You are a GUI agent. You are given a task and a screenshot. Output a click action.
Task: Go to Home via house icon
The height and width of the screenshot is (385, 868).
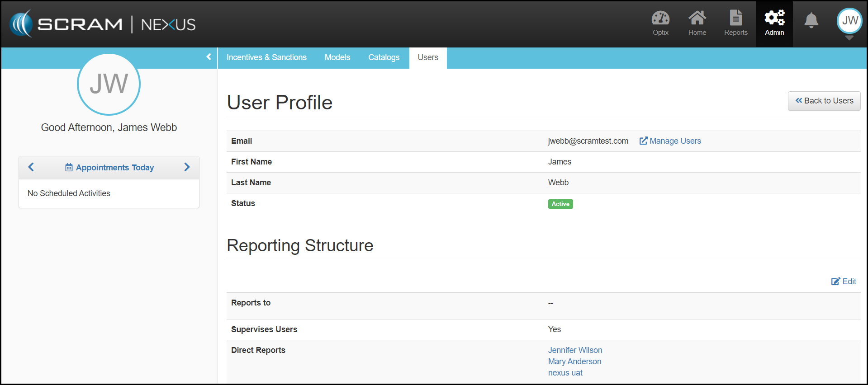[697, 19]
